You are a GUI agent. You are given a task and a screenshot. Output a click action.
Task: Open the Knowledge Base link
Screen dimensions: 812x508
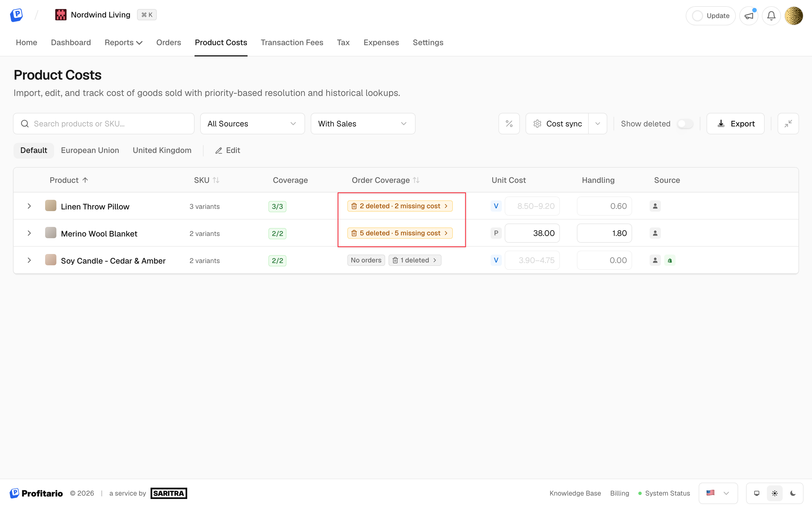pyautogui.click(x=575, y=493)
